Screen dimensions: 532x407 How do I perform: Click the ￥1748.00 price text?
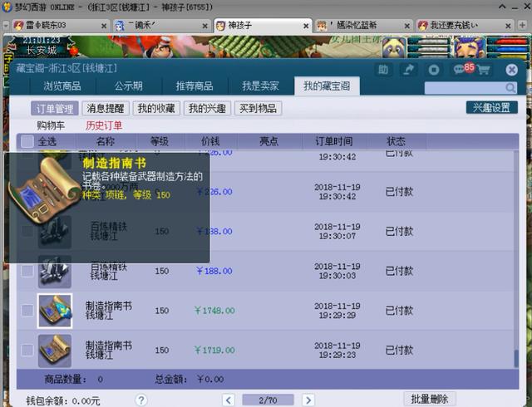[x=214, y=311]
